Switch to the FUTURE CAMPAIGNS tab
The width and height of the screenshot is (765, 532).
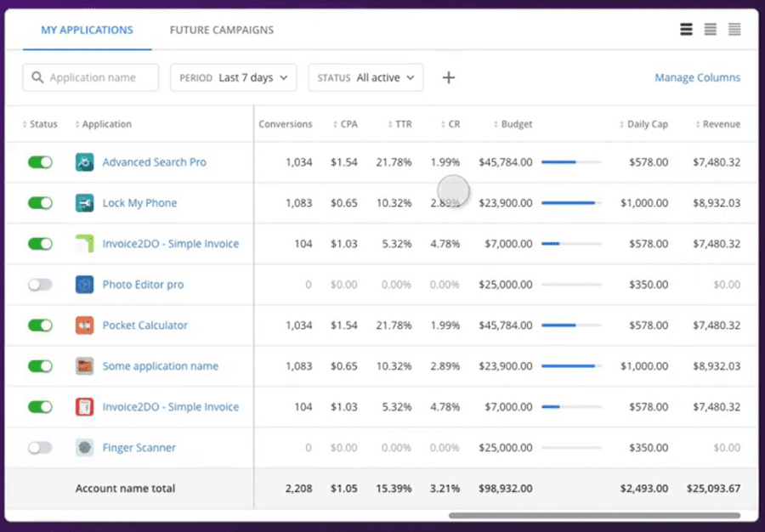pyautogui.click(x=221, y=30)
